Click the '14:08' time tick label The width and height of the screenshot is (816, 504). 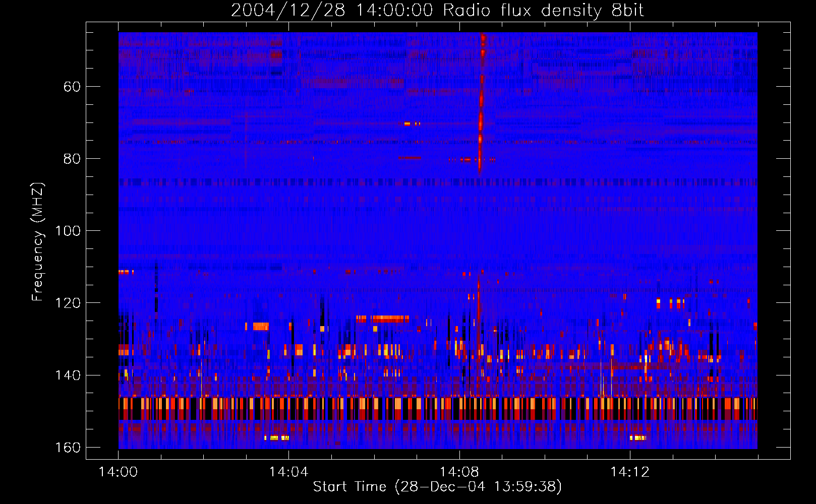click(x=459, y=472)
